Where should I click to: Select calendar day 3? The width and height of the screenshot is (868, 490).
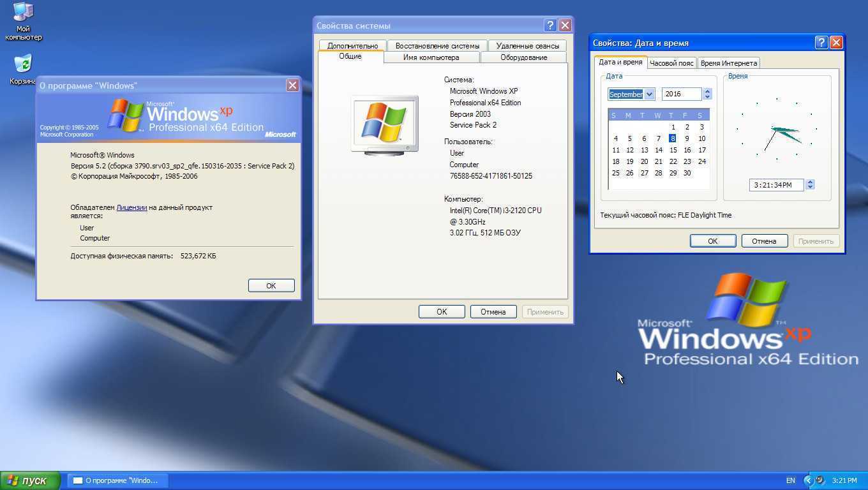(x=701, y=127)
